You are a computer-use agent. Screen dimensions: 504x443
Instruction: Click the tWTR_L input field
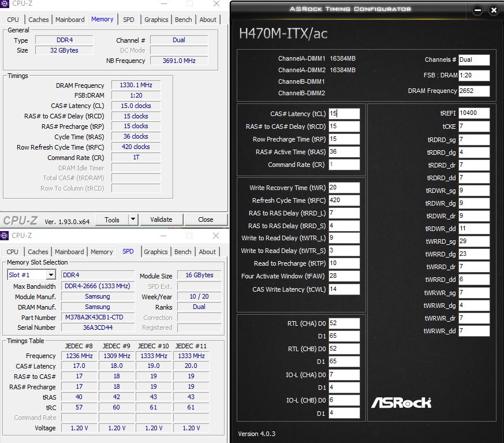[x=344, y=238]
